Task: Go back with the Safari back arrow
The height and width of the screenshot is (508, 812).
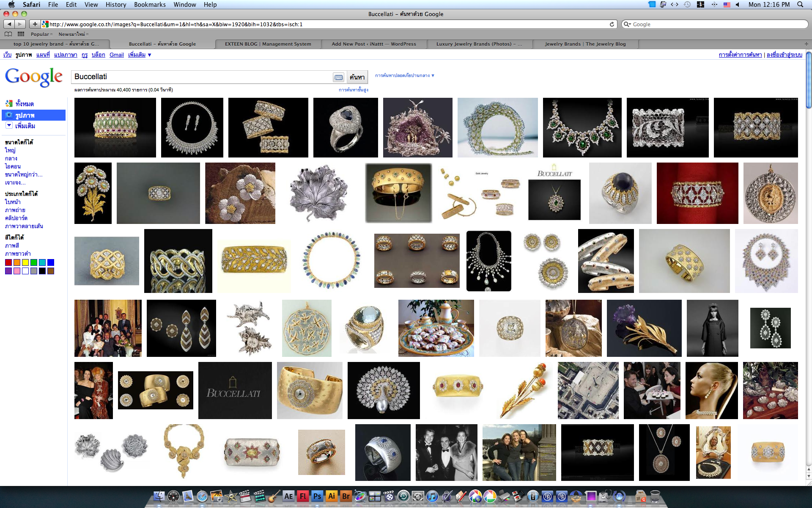Action: click(x=9, y=24)
